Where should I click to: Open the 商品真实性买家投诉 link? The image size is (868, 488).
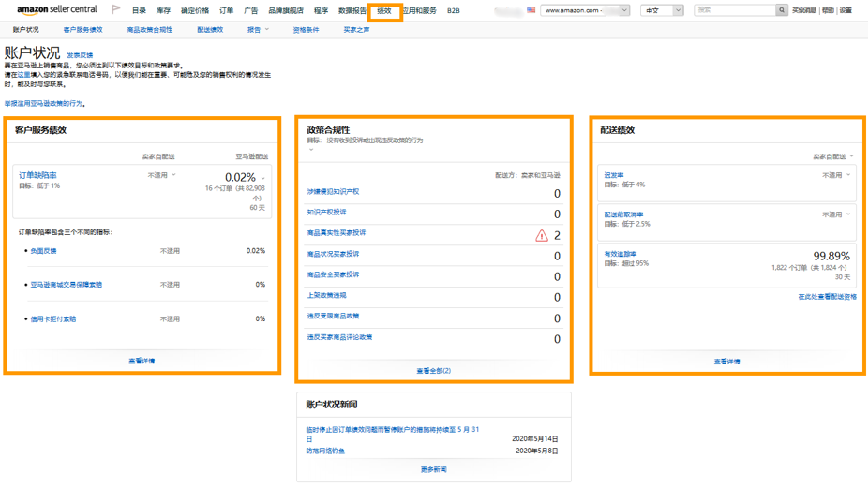[337, 233]
